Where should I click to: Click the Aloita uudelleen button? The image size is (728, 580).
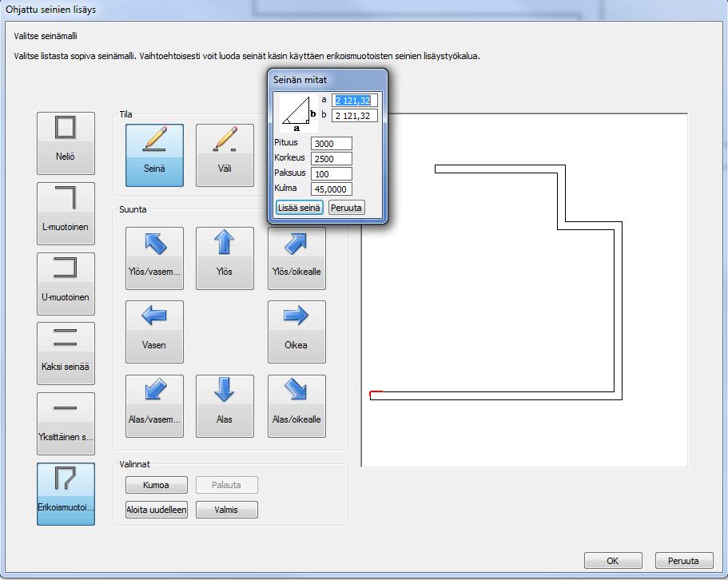pyautogui.click(x=157, y=510)
